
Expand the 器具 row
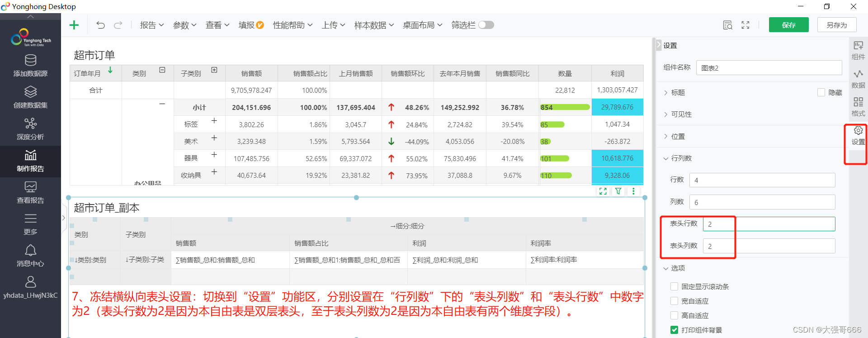tap(214, 155)
